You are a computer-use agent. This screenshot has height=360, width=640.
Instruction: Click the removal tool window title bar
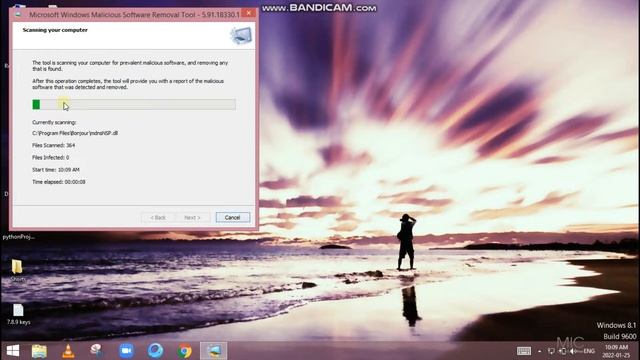134,14
